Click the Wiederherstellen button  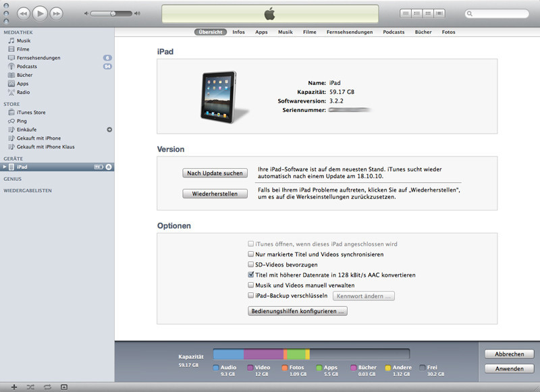pos(215,194)
